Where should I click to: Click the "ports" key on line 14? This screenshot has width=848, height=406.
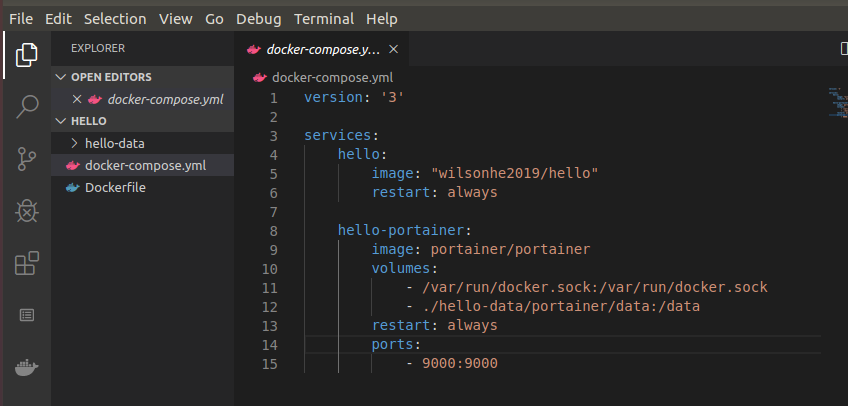(x=392, y=344)
